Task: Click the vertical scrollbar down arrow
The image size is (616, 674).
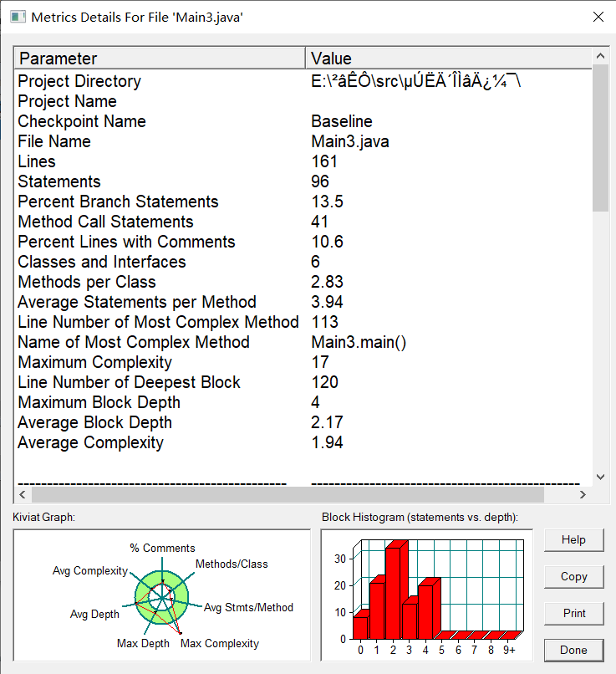Action: click(x=600, y=477)
